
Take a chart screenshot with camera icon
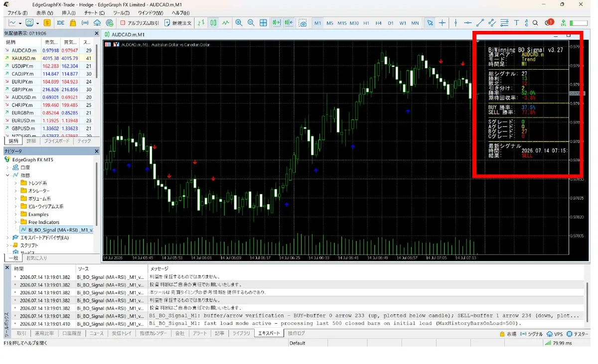click(303, 23)
